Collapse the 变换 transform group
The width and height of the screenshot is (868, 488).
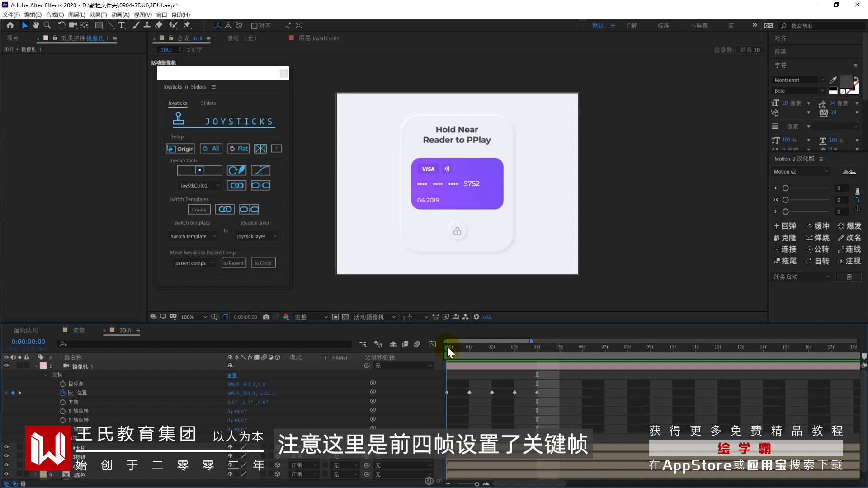(x=45, y=375)
